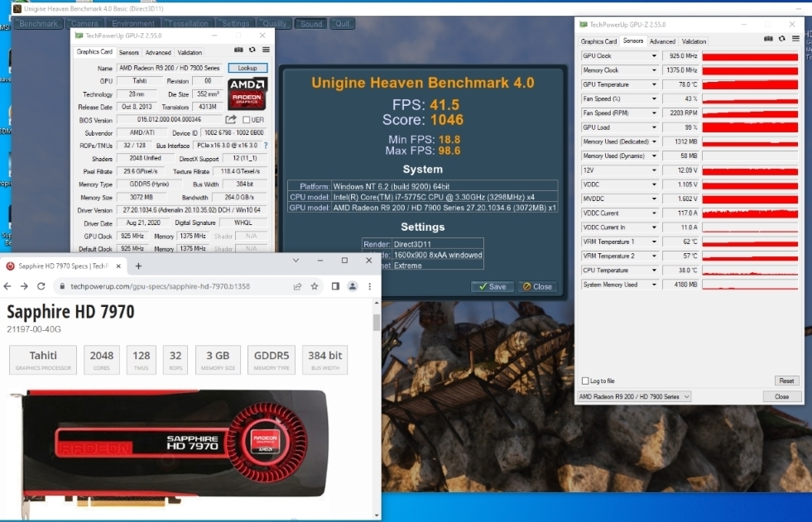
Task: Click the Tahiti graphics processor box
Action: 43,360
